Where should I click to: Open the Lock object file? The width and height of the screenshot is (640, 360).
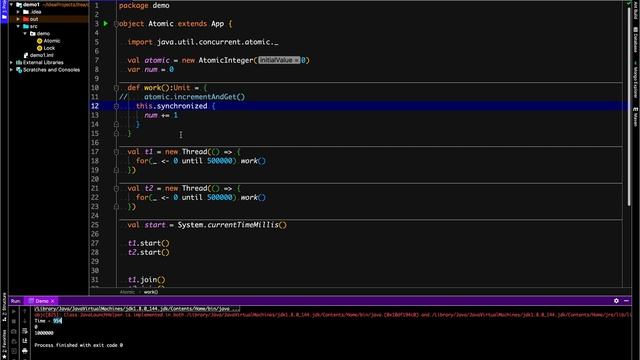click(x=46, y=48)
